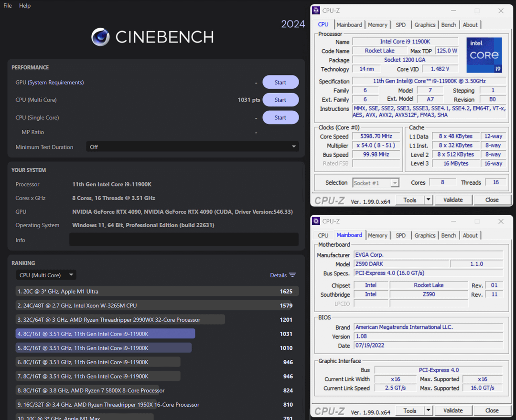Select the Threadripper 2990WX ranking row
Viewport: 516px width, 420px height.
(157, 320)
